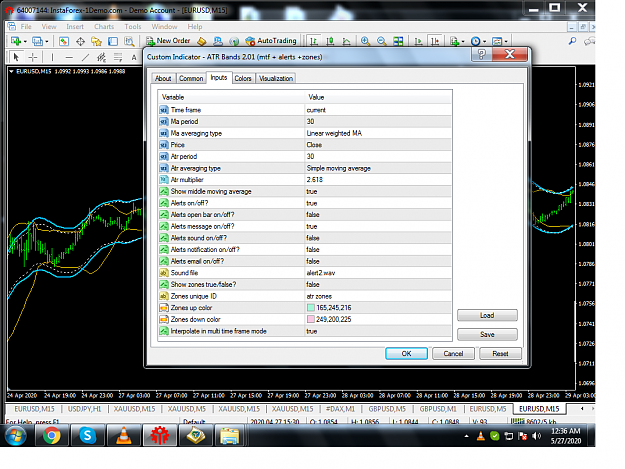Select the vertical line drawing tool
The height and width of the screenshot is (469, 625).
tap(52, 57)
